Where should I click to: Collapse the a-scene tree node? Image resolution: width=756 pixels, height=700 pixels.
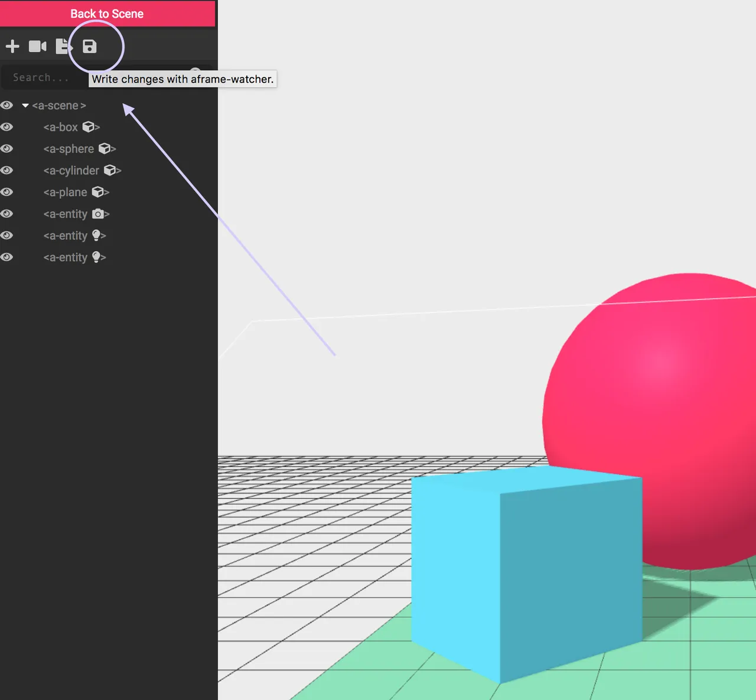pyautogui.click(x=25, y=106)
